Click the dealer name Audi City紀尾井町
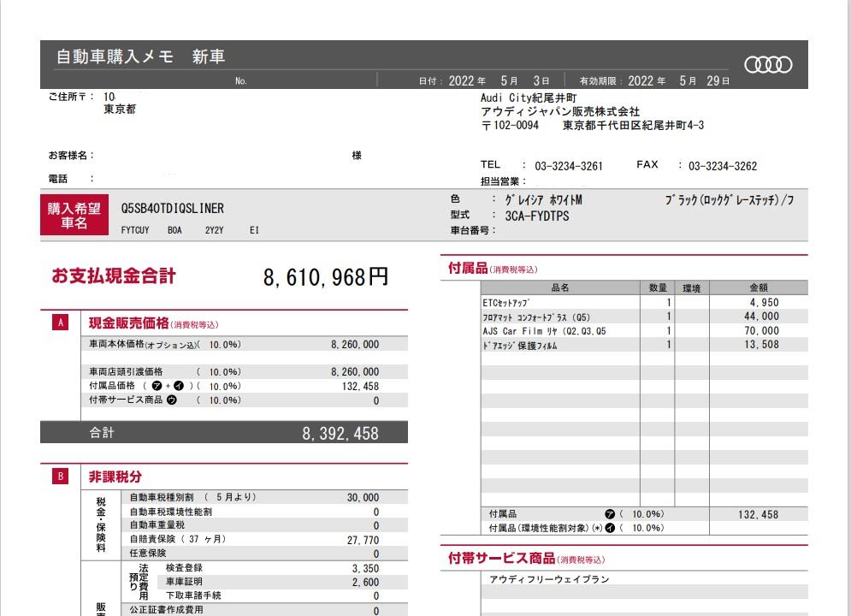 coord(529,98)
